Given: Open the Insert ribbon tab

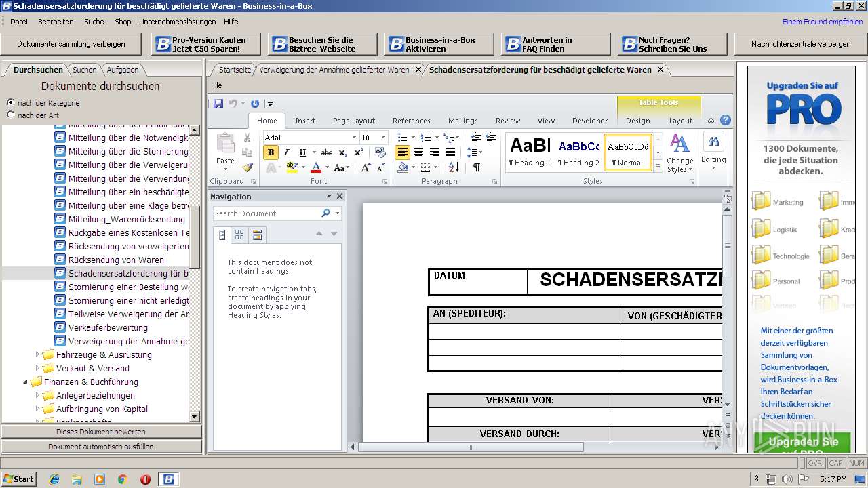Looking at the screenshot, I should [305, 121].
